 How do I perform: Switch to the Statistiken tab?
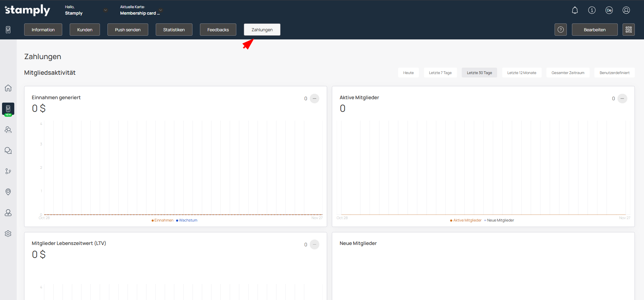click(174, 30)
